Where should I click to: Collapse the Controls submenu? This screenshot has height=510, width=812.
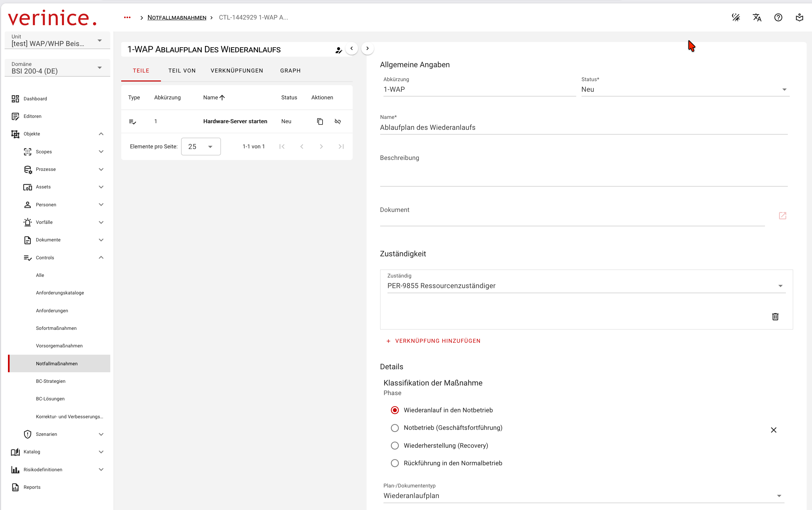coord(101,258)
